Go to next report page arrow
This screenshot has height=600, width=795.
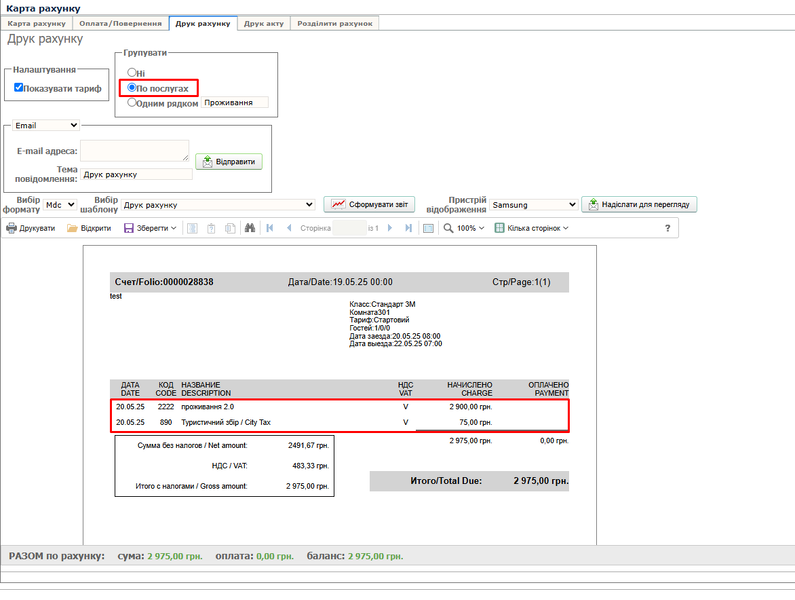click(x=389, y=228)
